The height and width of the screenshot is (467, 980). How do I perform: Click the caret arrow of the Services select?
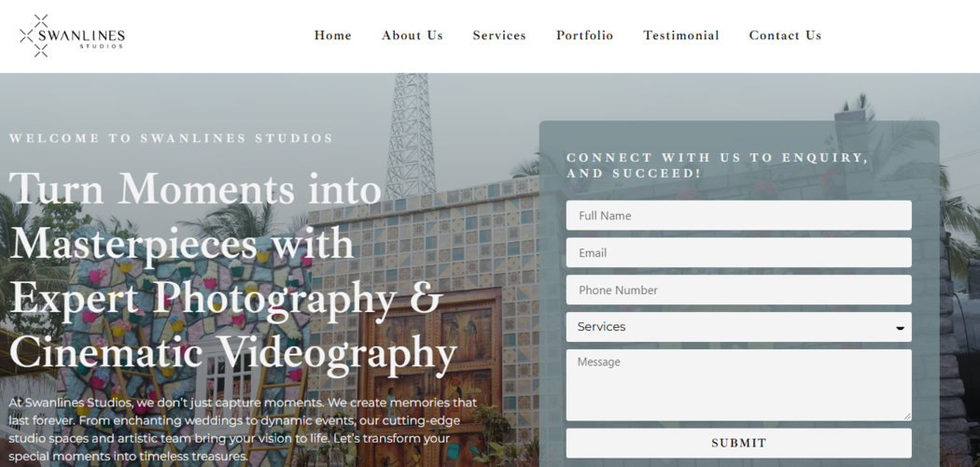(x=900, y=328)
